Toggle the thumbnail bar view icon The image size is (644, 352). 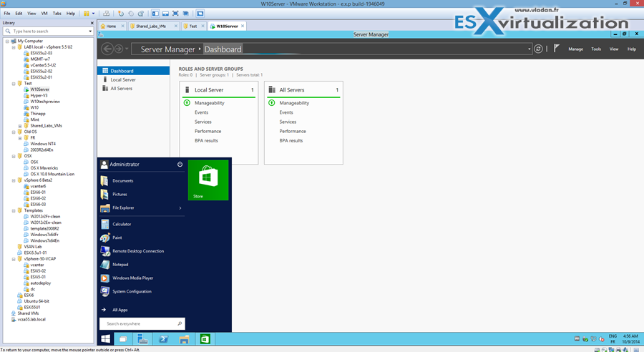[x=165, y=14]
